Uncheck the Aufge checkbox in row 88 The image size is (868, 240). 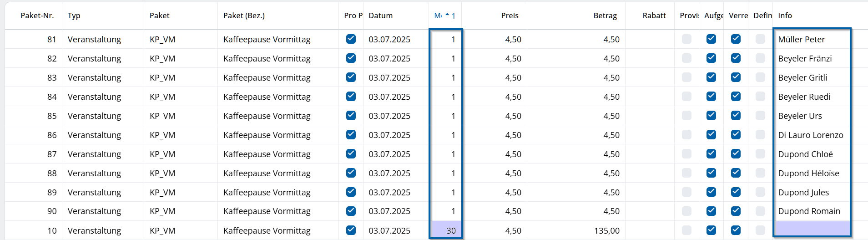(x=711, y=173)
